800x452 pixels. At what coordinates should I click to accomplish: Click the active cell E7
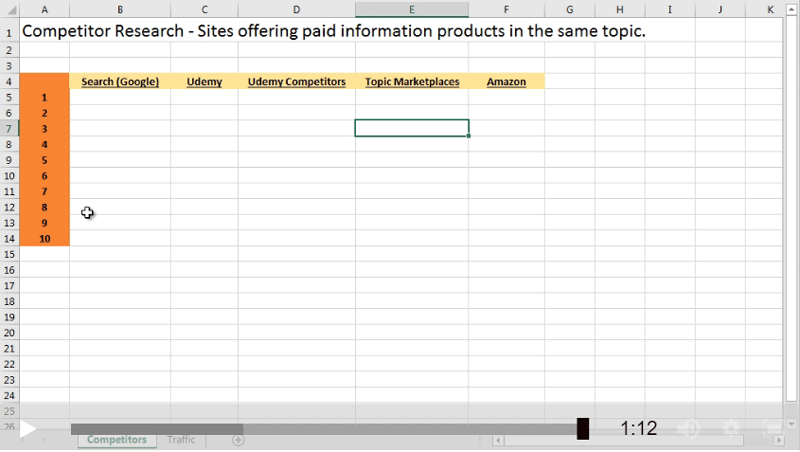(x=412, y=128)
